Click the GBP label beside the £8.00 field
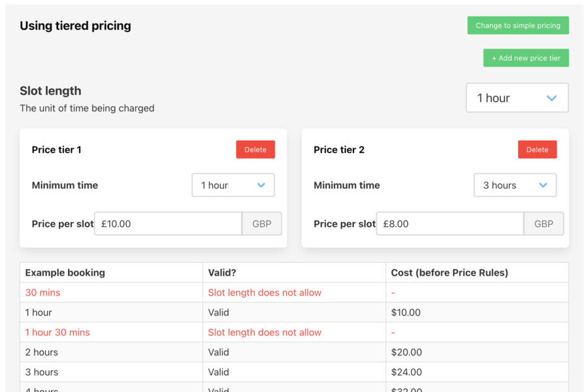This screenshot has height=392, width=588. (x=544, y=223)
